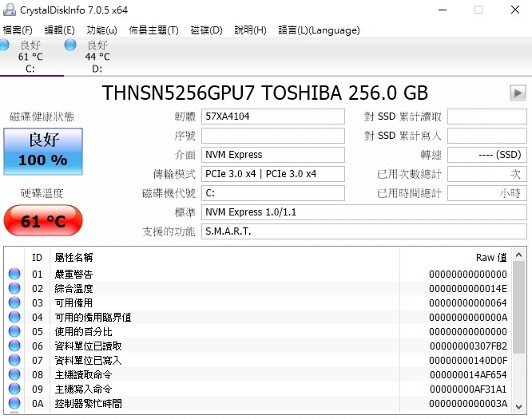Click the 已用時間總計 field showing 小時
532x419 pixels.
[487, 193]
